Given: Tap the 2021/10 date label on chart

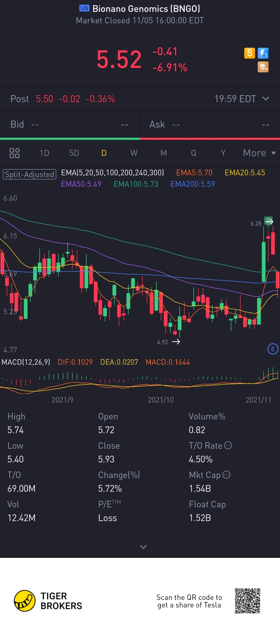Looking at the screenshot, I should pyautogui.click(x=161, y=400).
